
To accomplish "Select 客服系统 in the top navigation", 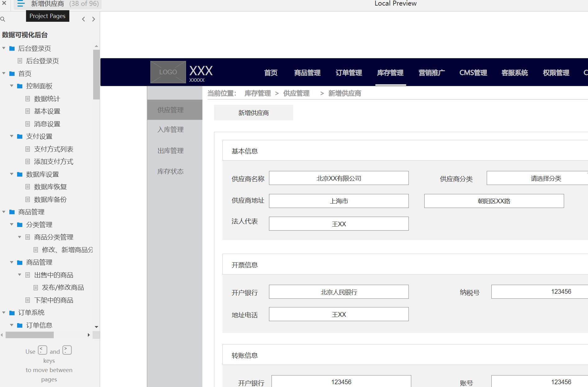I will click(x=515, y=73).
